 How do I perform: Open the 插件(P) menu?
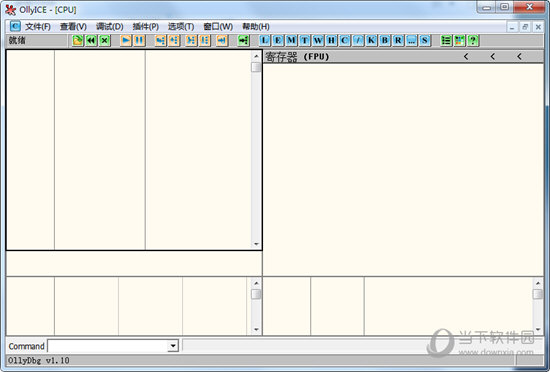(x=146, y=27)
